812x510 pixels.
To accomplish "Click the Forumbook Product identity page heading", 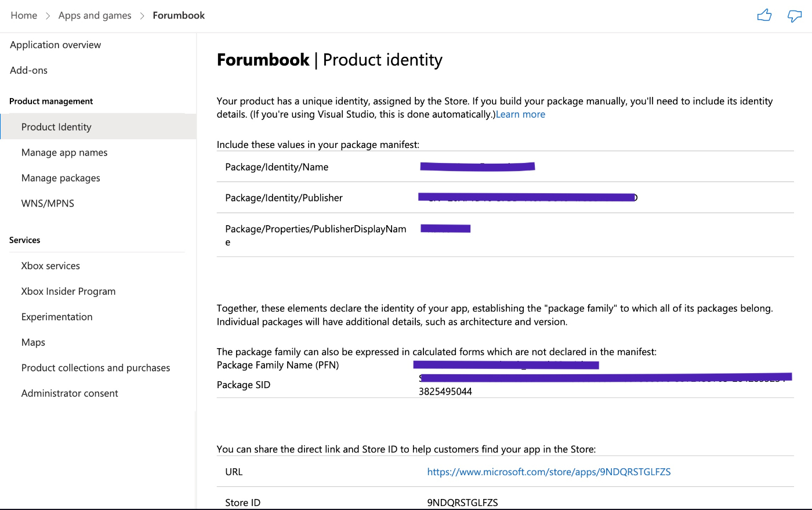I will tap(329, 60).
